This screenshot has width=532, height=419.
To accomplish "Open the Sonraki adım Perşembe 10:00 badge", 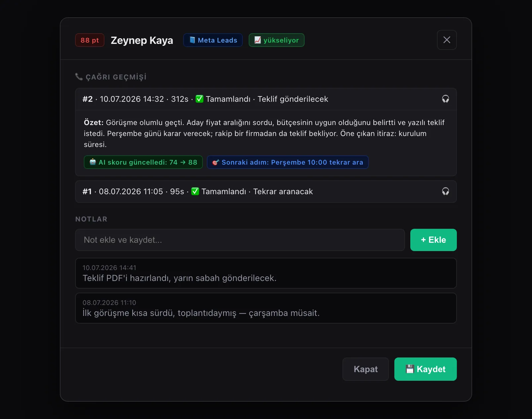I will 288,162.
